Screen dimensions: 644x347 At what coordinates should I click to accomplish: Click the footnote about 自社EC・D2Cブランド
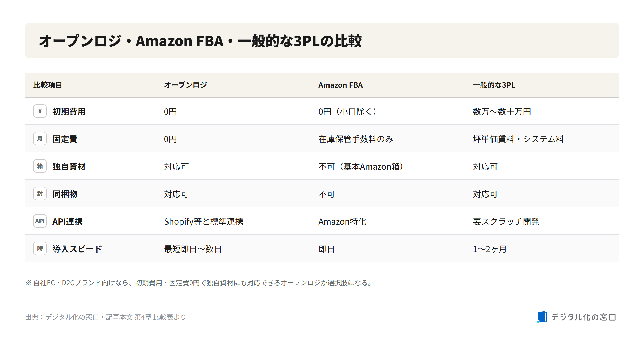point(199,283)
